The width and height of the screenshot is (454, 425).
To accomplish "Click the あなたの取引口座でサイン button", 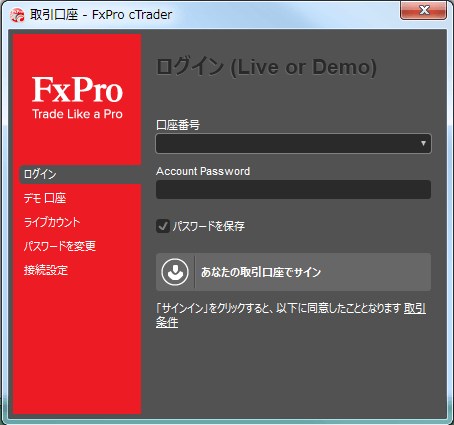I will coord(293,272).
